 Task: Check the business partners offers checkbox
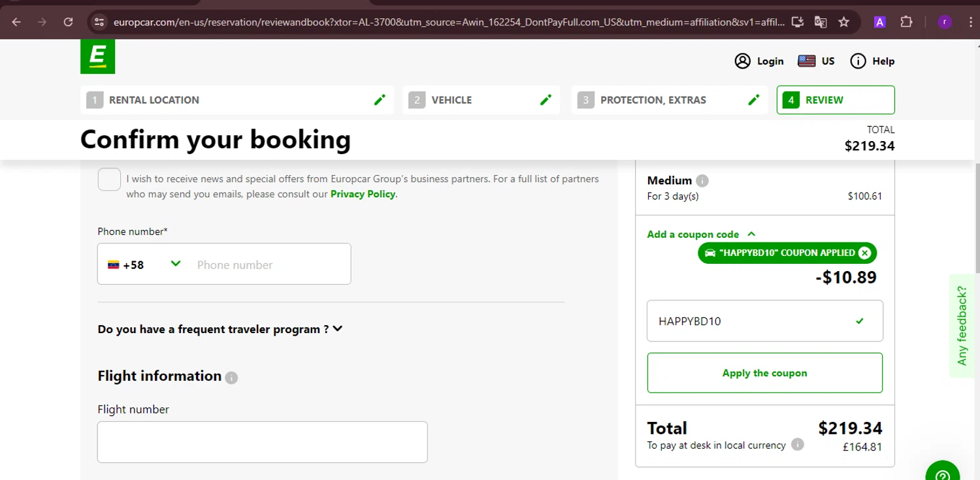click(109, 180)
